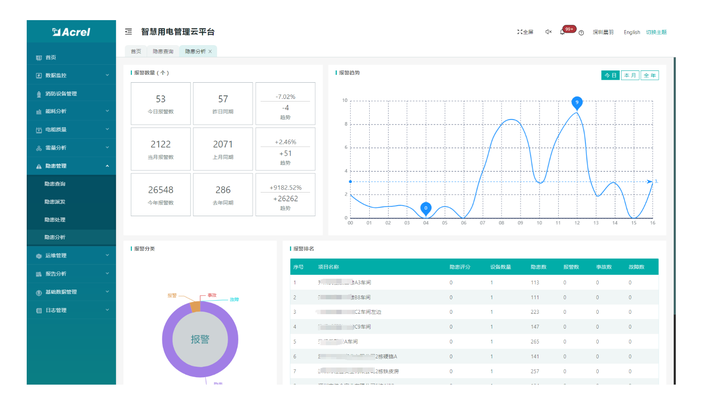Expand the 数据监控 menu chevron
This screenshot has height=403, width=720.
coord(107,75)
